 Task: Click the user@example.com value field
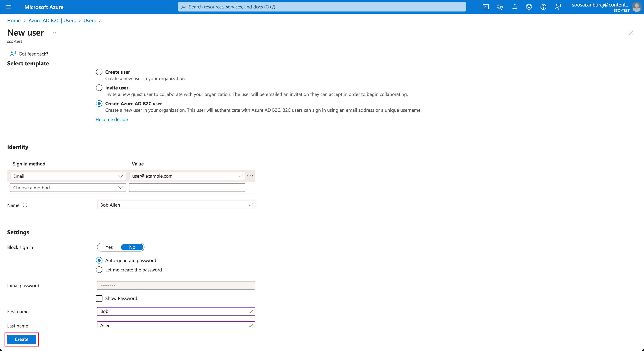pos(187,176)
